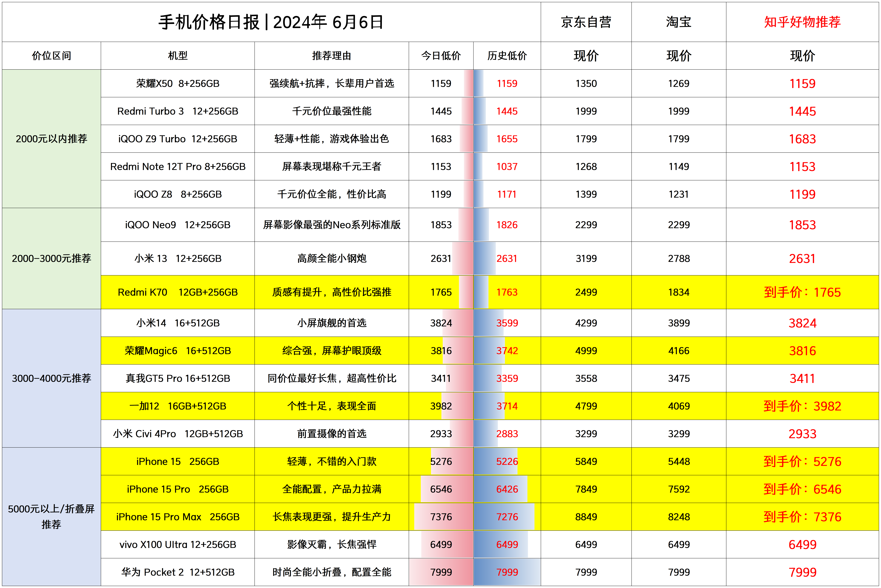The height and width of the screenshot is (588, 881).
Task: Click historical low price 1826
Action: [507, 225]
